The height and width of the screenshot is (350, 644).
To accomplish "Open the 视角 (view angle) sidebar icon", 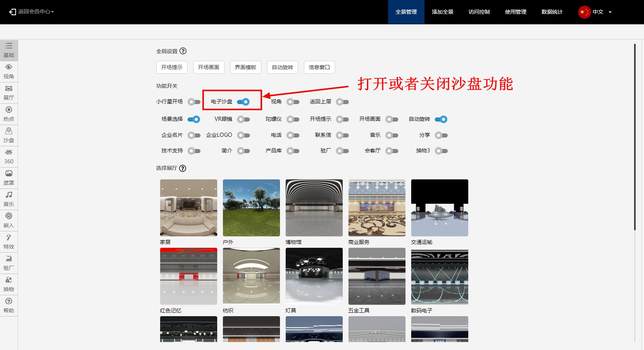I will pyautogui.click(x=9, y=71).
